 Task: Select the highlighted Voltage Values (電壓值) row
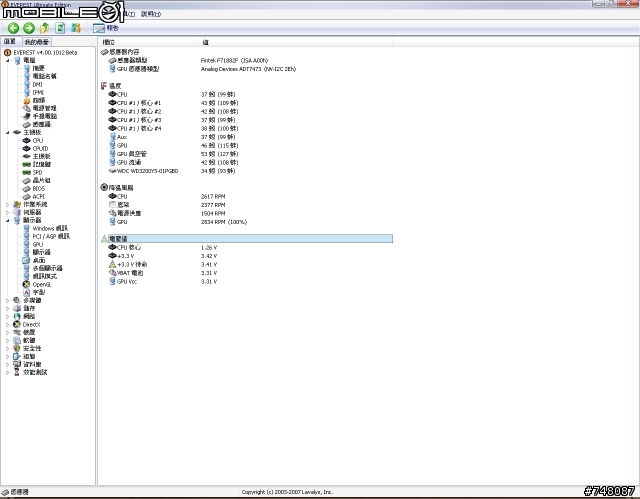coord(246,239)
